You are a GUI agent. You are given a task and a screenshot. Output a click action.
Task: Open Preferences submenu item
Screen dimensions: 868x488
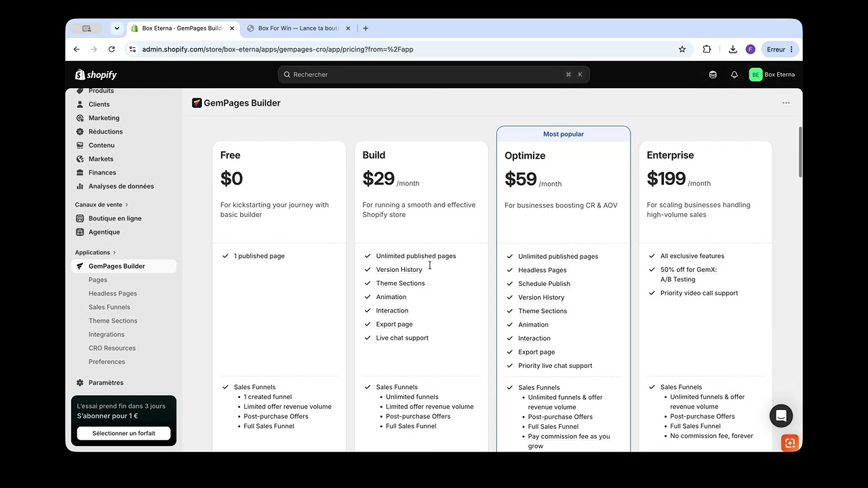[x=106, y=361]
